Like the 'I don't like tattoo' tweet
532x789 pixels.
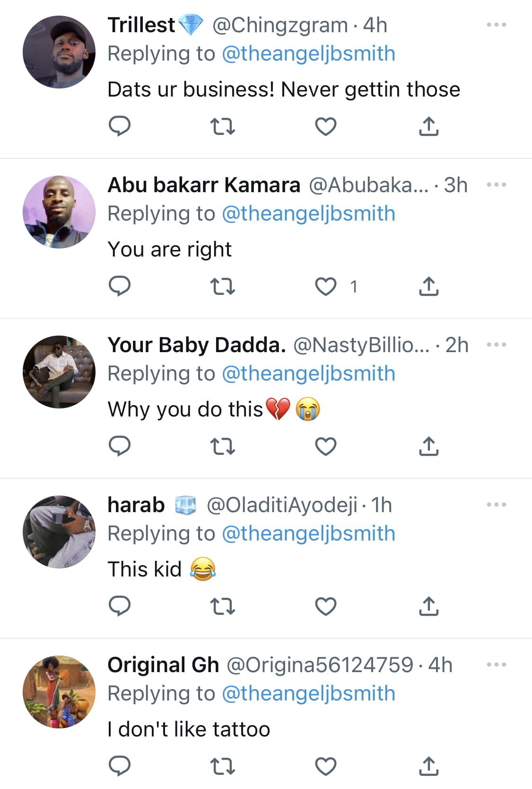coord(326,766)
